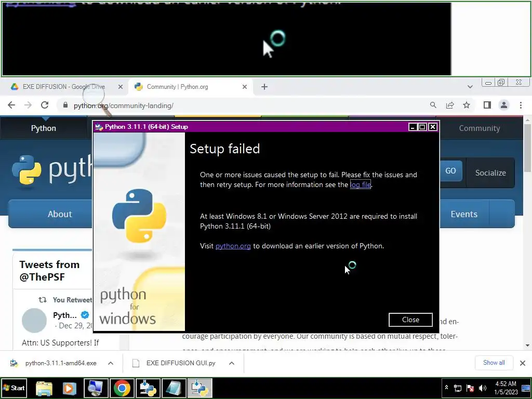Click the Python Setup dialog title icon
The image size is (532, 399).
(99, 127)
